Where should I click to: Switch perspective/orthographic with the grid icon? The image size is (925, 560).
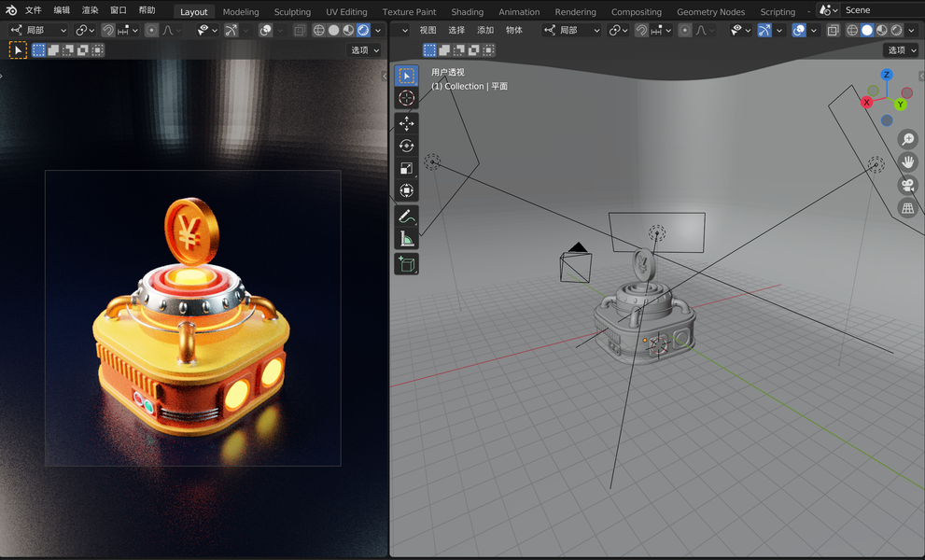[x=908, y=208]
